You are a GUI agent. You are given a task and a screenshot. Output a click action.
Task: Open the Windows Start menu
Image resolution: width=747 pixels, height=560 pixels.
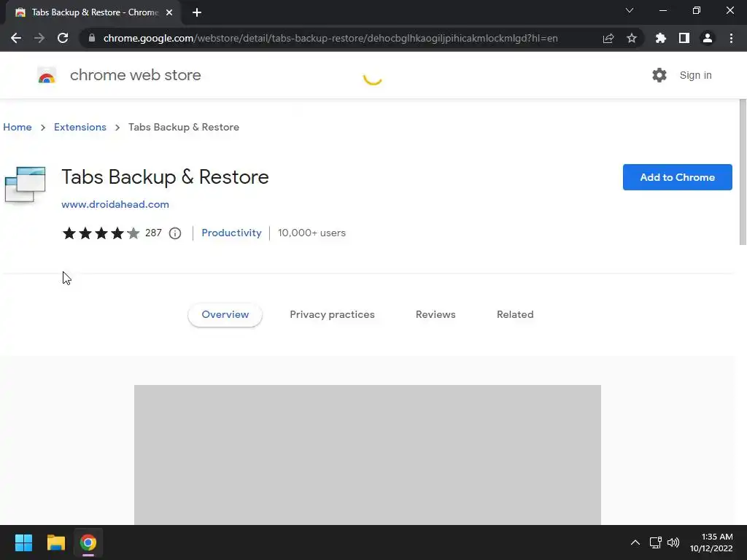[x=24, y=542]
